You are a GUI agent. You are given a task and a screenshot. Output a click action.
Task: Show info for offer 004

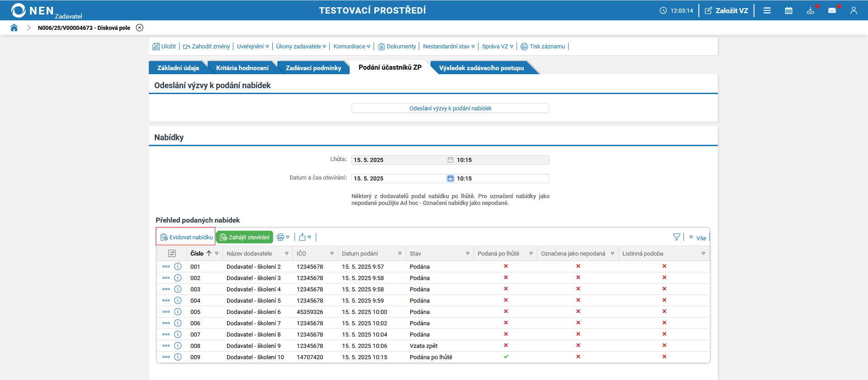(178, 300)
